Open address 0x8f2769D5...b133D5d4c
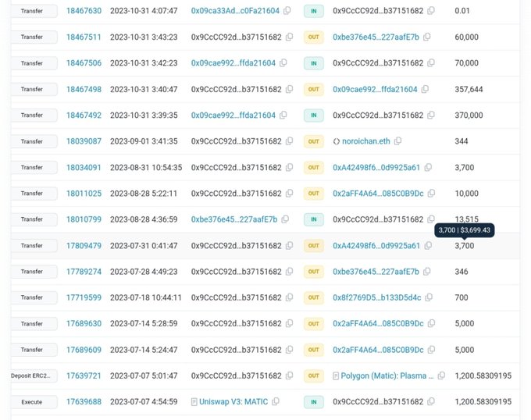The height and width of the screenshot is (420, 531). (376, 297)
